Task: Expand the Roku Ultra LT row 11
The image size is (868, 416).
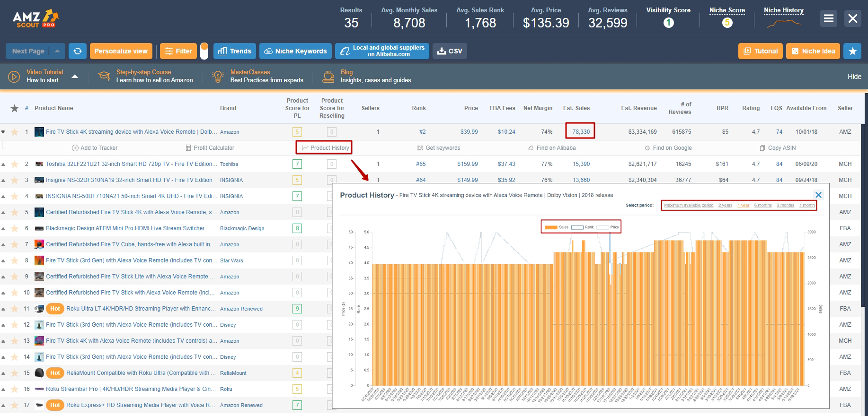Action: click(3, 309)
